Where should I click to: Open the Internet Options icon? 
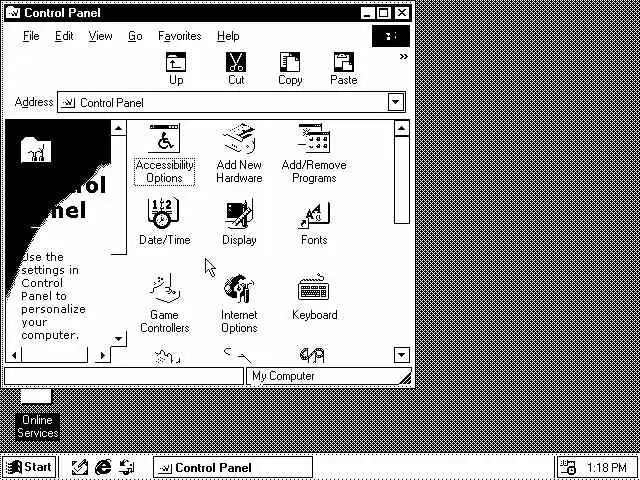click(239, 304)
